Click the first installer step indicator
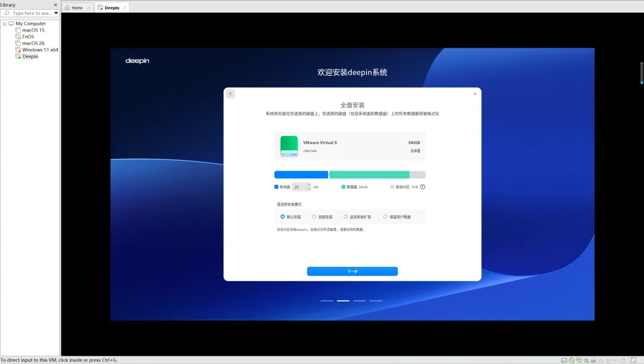The width and height of the screenshot is (644, 364). click(327, 301)
